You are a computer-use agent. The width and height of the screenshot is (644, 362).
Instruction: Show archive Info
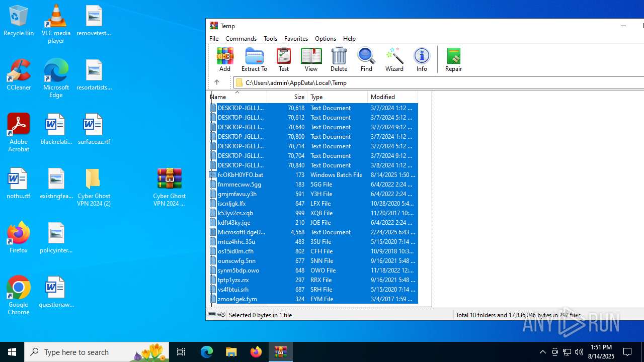pos(422,60)
